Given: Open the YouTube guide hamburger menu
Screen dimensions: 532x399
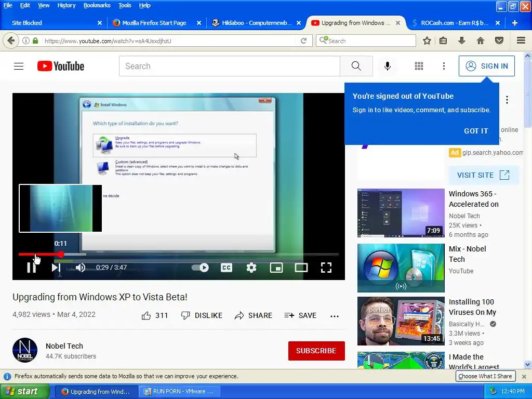Looking at the screenshot, I should coord(19,66).
